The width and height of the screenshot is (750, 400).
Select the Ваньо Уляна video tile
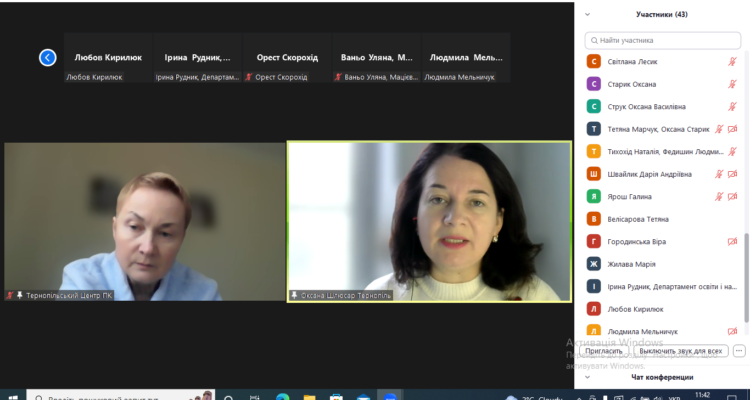pyautogui.click(x=376, y=57)
